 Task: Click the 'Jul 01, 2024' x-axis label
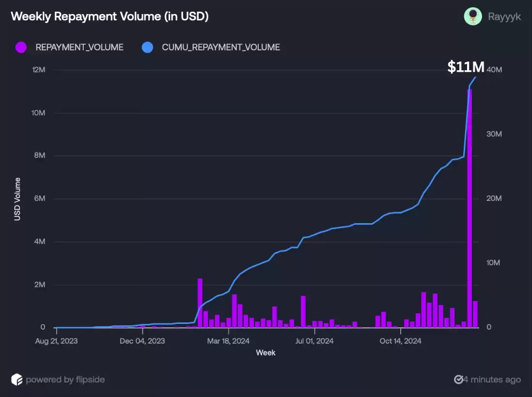tap(314, 341)
